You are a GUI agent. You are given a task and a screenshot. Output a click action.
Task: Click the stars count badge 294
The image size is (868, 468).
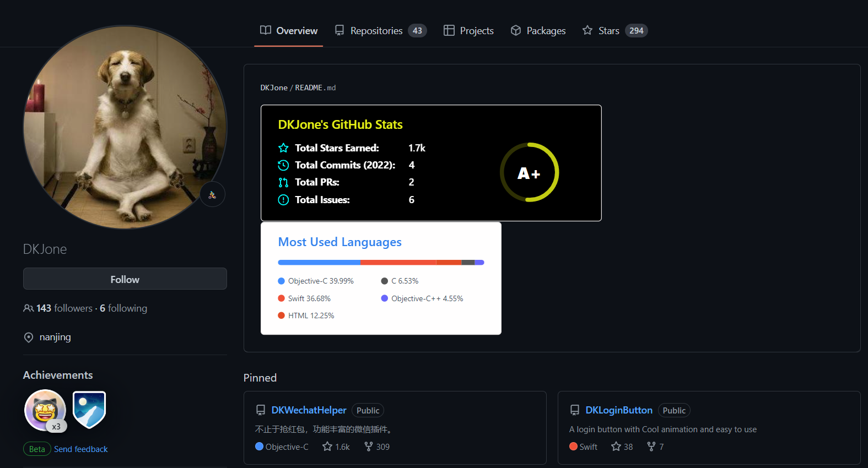[x=637, y=31]
